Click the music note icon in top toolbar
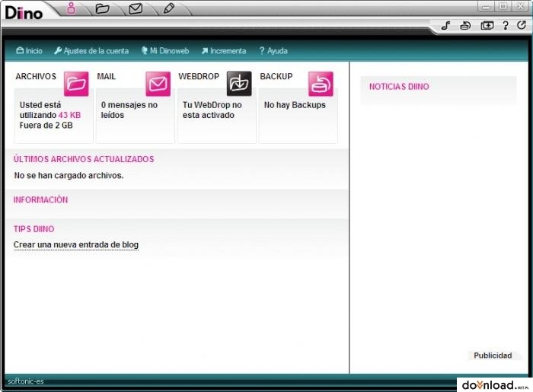 coord(445,25)
